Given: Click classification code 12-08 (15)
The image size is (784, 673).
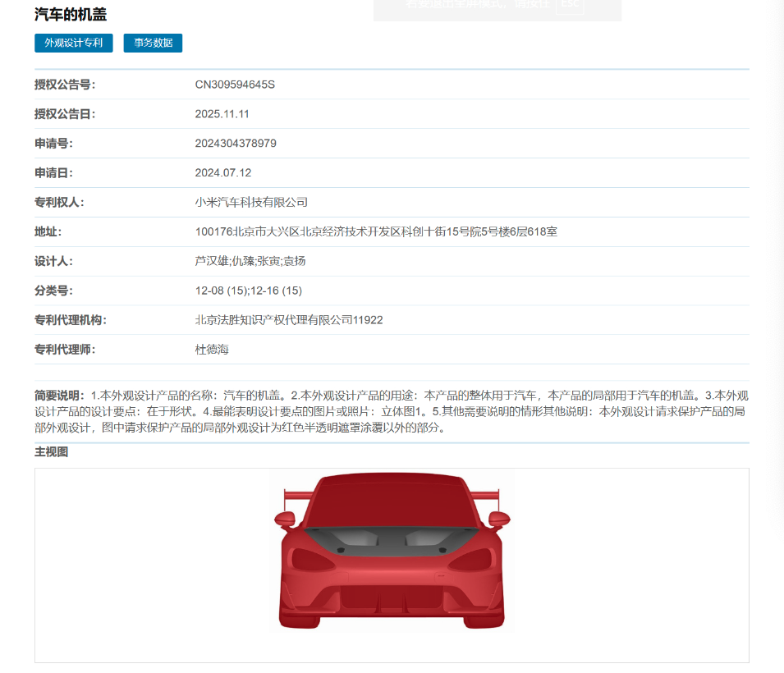Looking at the screenshot, I should tap(223, 290).
